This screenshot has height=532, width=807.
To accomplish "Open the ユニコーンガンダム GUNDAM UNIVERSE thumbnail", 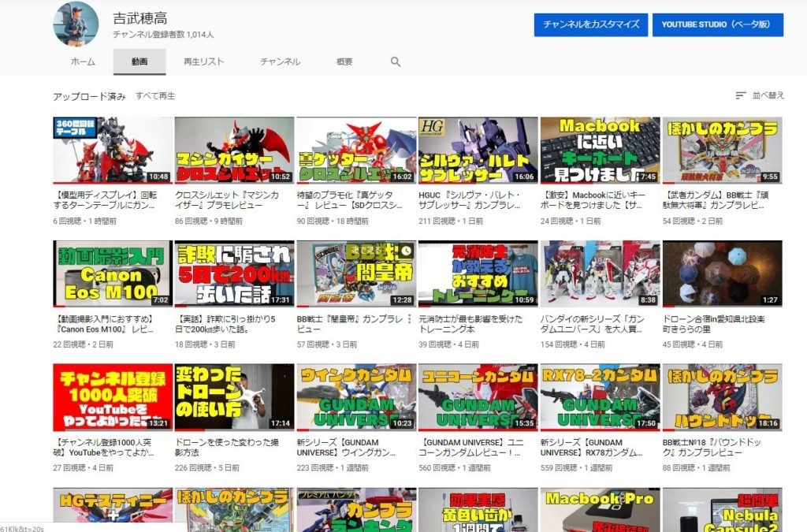I will pos(478,397).
